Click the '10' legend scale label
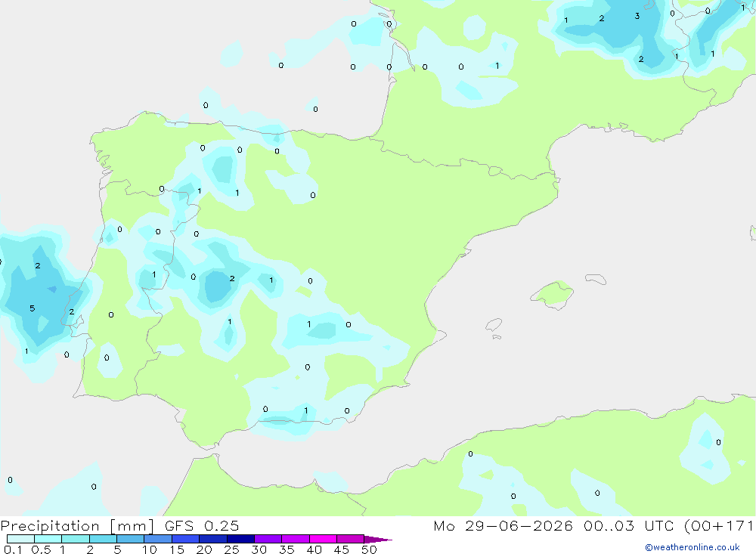The width and height of the screenshot is (756, 554). point(150,549)
